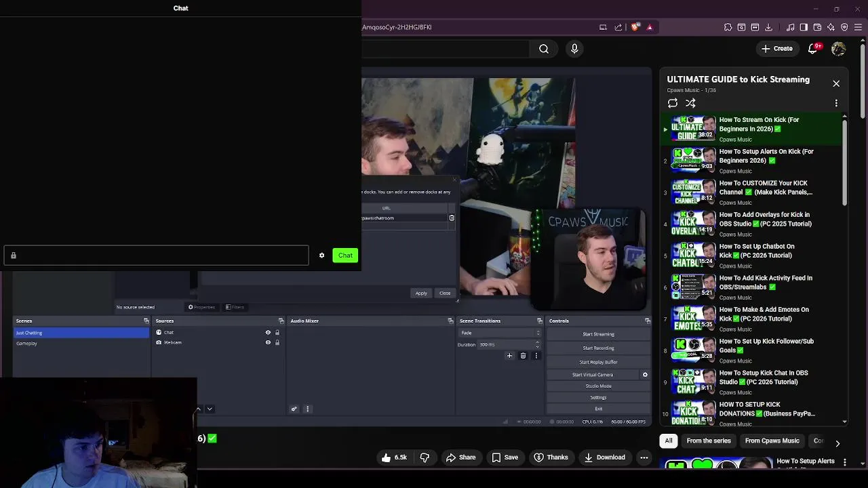Click the YouTube Create button
This screenshot has width=868, height=488.
pyautogui.click(x=777, y=49)
